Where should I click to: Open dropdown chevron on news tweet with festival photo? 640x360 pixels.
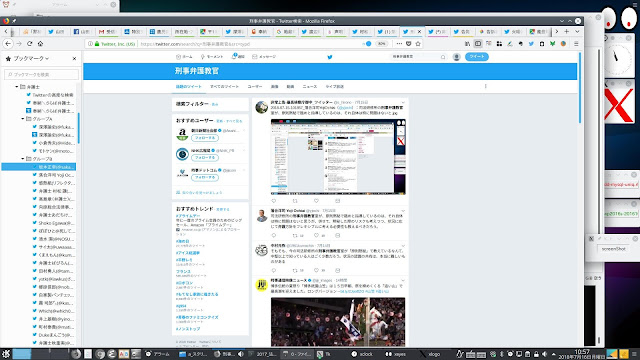403,280
